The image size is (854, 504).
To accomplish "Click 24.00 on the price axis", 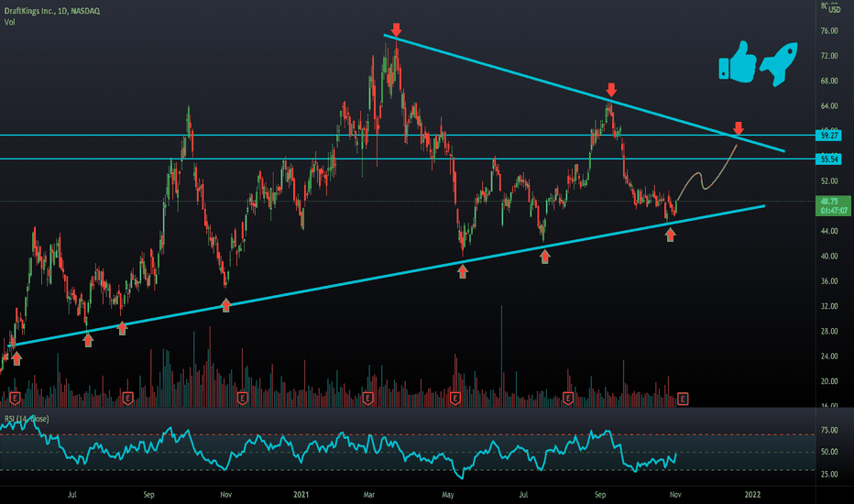I will tap(829, 356).
